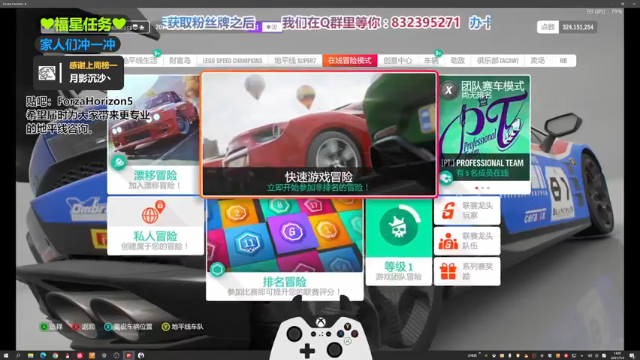640x360 pixels.
Task: Click the X button icon on 团队赛车模式
Action: click(x=449, y=89)
